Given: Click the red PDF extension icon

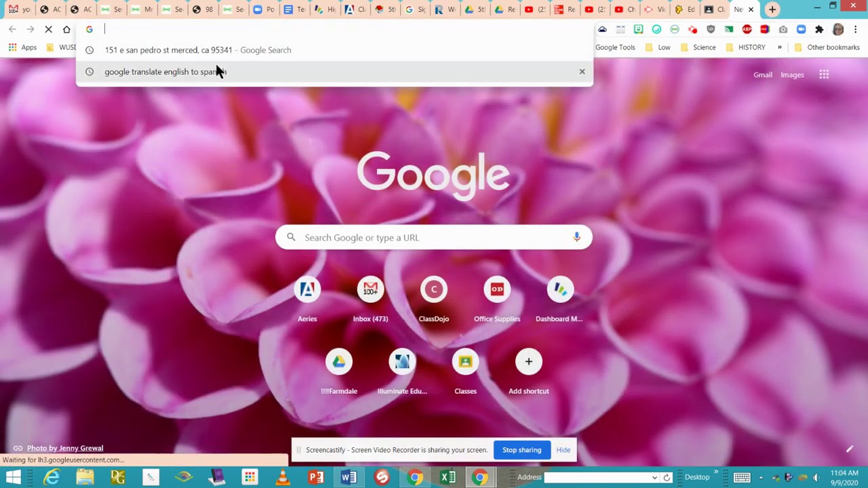Looking at the screenshot, I should click(765, 29).
